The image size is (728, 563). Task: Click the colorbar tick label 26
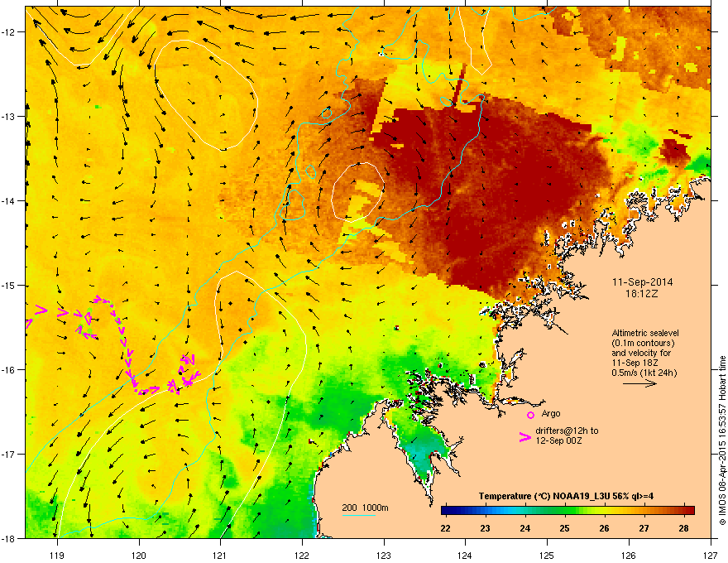coord(604,528)
